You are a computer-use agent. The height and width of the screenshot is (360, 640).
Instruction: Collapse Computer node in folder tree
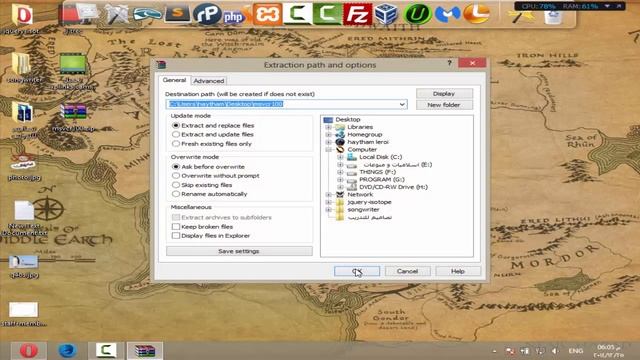pyautogui.click(x=329, y=149)
